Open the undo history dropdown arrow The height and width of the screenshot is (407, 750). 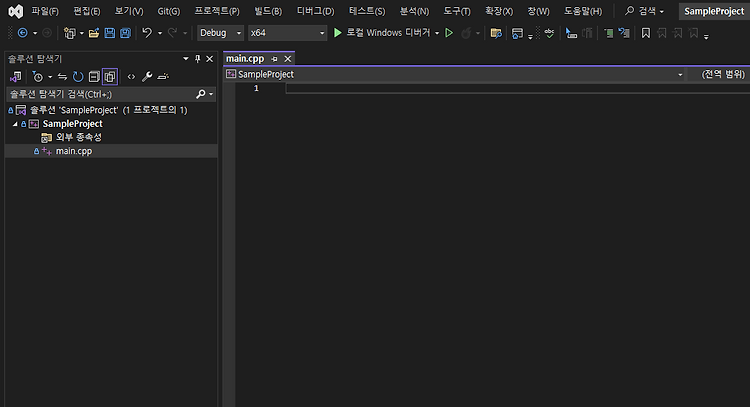pyautogui.click(x=160, y=33)
